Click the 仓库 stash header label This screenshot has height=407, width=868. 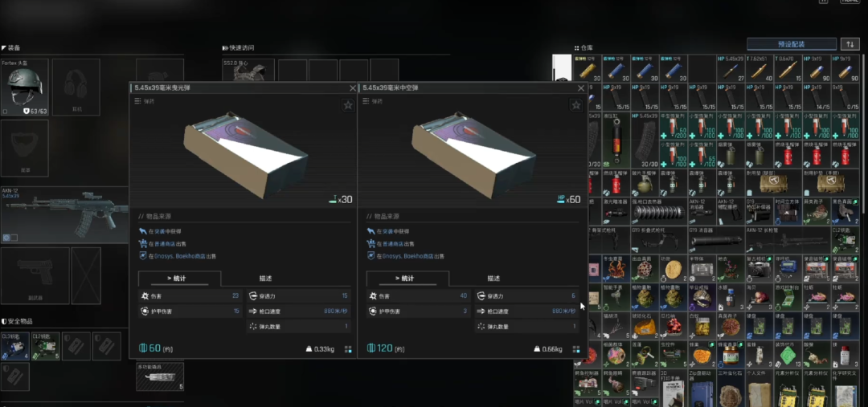tap(588, 48)
